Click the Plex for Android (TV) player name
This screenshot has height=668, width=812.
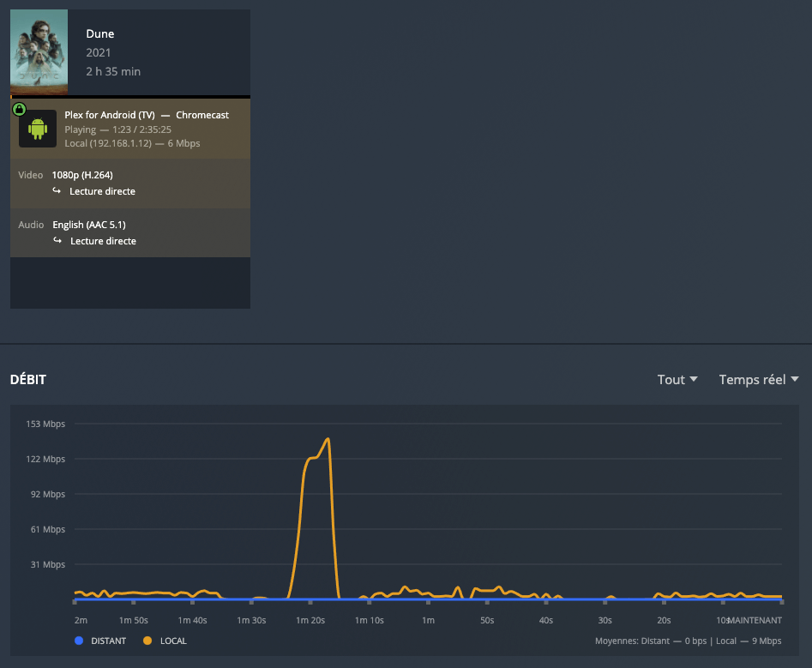pyautogui.click(x=110, y=115)
